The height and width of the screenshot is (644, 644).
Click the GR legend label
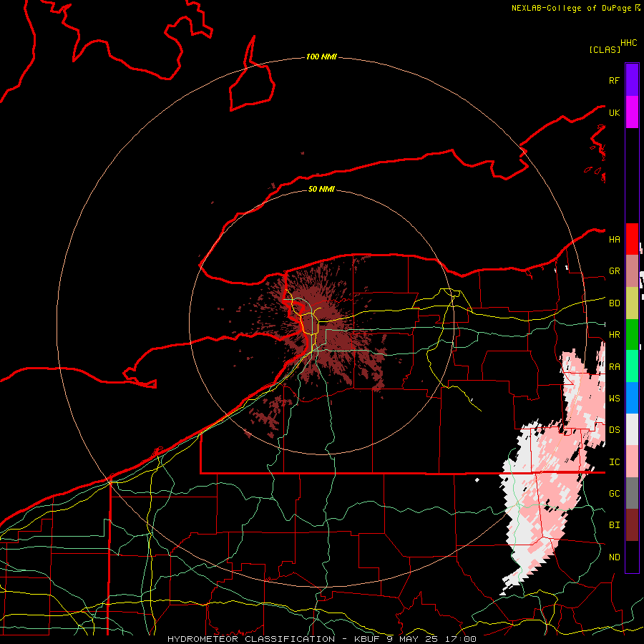tap(615, 271)
